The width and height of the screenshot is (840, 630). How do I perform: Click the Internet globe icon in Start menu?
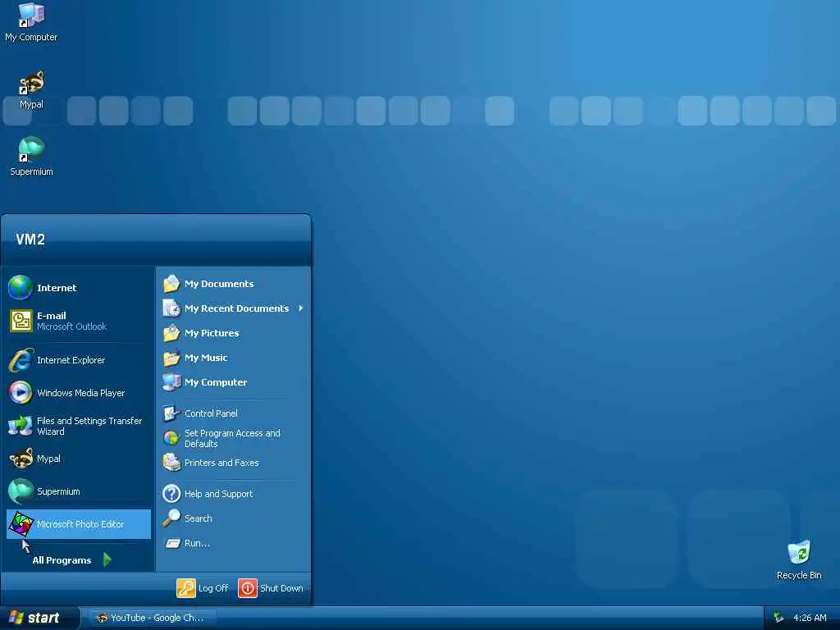coord(21,288)
